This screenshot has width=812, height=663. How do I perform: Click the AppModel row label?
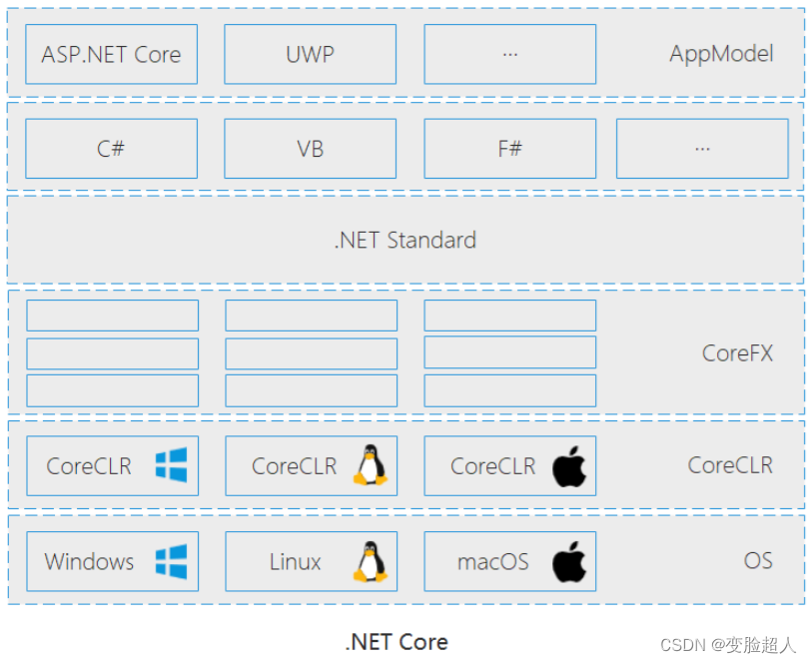pos(721,54)
